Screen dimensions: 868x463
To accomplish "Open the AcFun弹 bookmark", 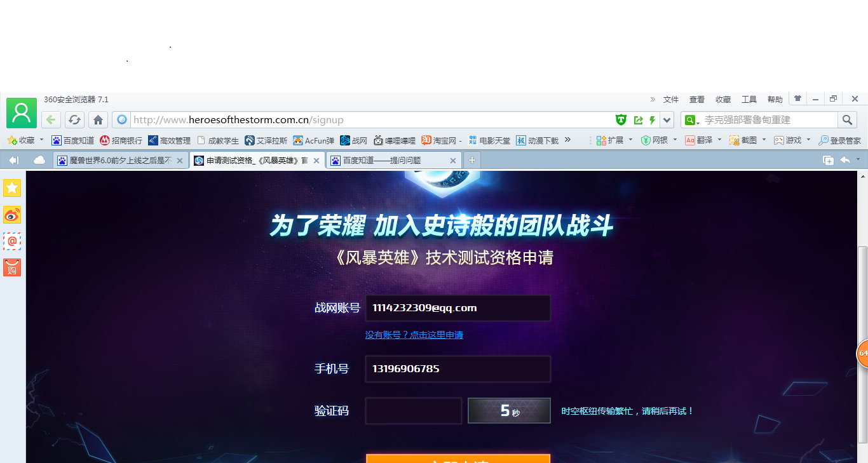I will pos(314,140).
